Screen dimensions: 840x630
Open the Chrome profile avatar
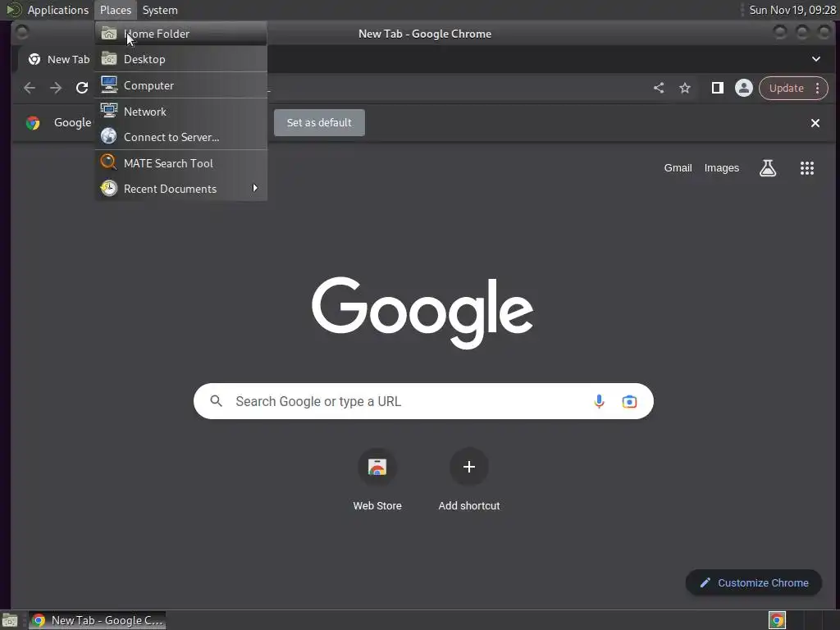pyautogui.click(x=743, y=88)
